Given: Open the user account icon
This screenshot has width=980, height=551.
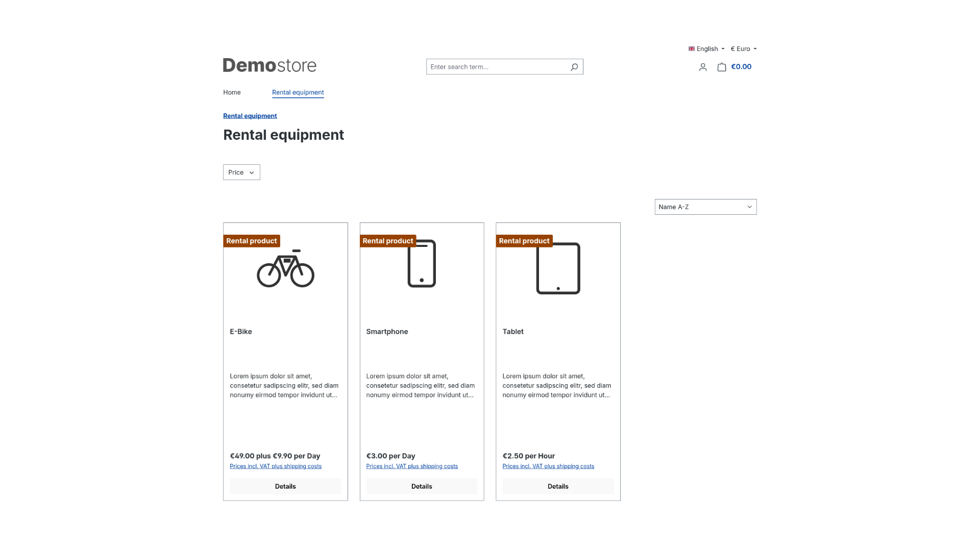Looking at the screenshot, I should [703, 67].
